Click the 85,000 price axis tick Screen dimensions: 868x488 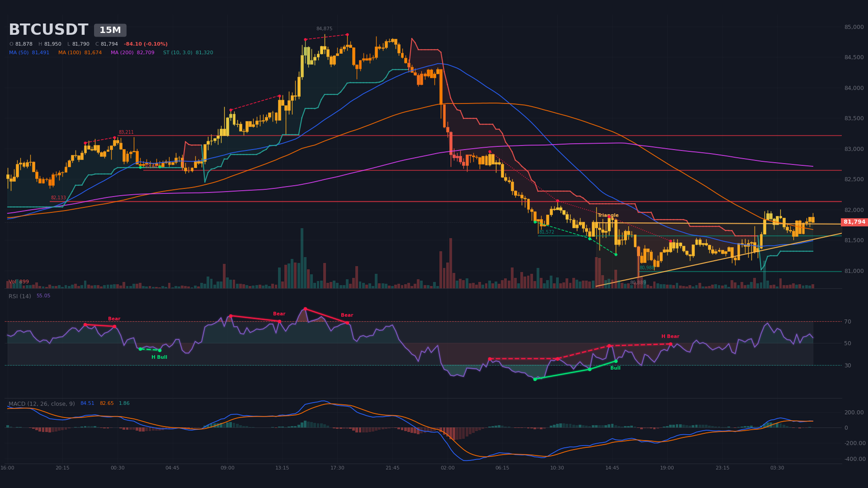pos(854,27)
